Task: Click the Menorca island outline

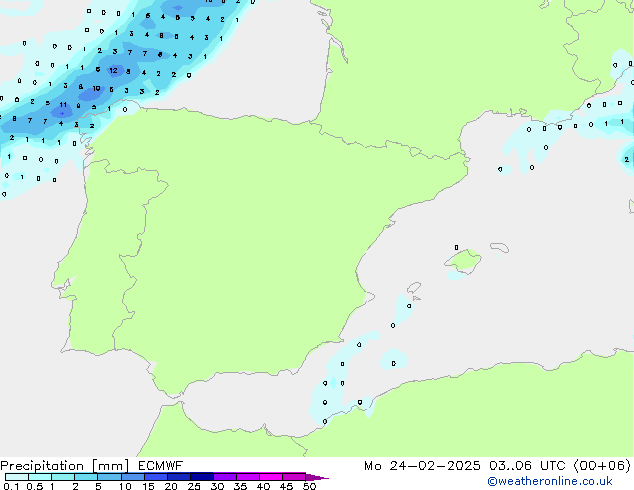Action: (x=500, y=247)
